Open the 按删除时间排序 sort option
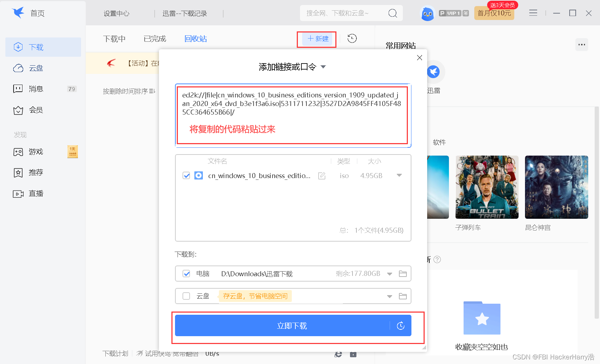 tap(129, 91)
